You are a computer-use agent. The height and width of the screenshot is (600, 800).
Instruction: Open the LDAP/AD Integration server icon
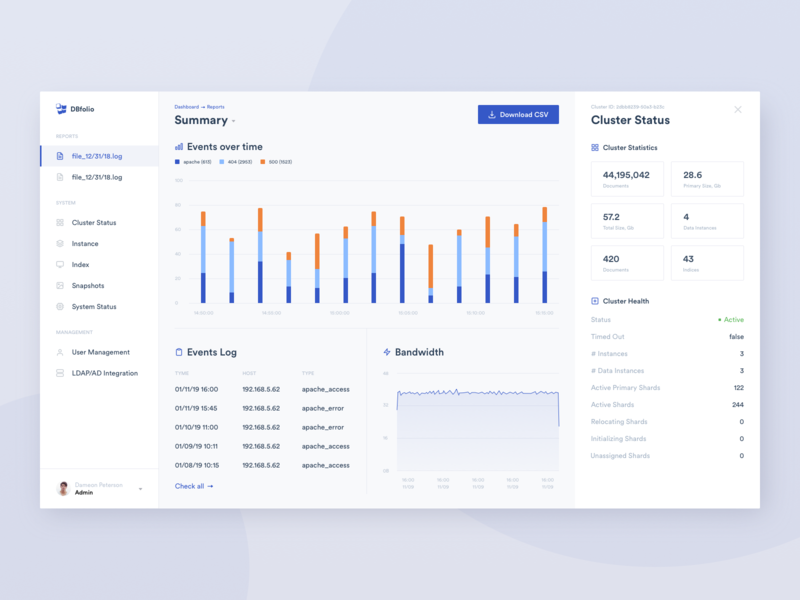[60, 373]
